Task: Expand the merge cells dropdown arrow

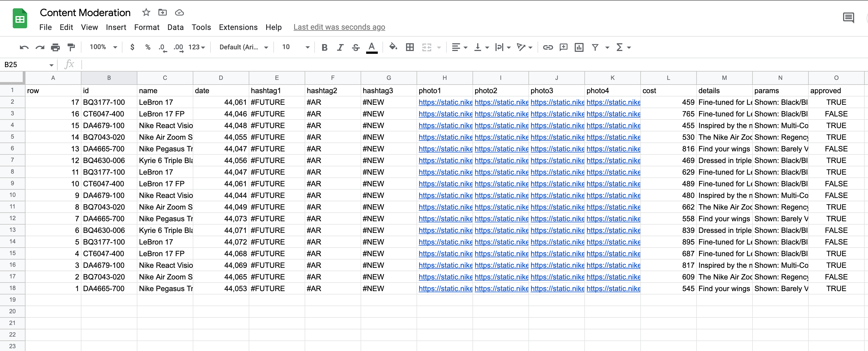Action: coord(439,47)
